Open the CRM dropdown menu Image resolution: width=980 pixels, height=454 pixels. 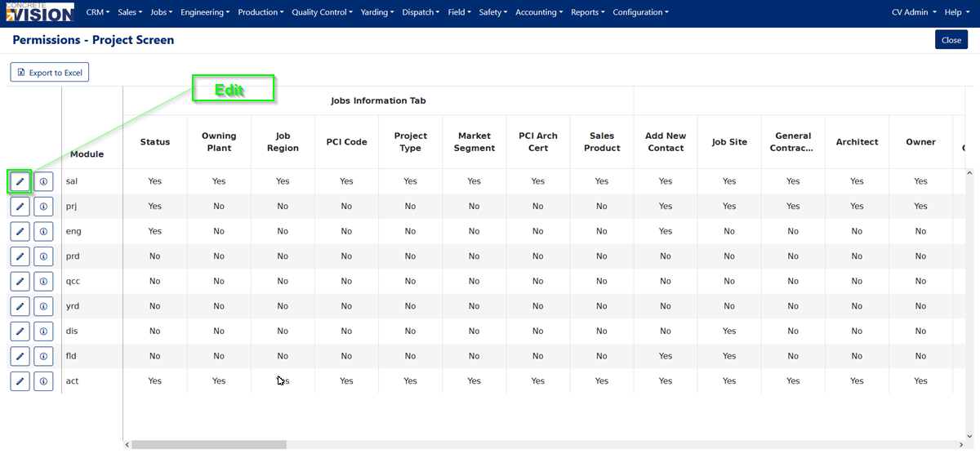pyautogui.click(x=97, y=12)
